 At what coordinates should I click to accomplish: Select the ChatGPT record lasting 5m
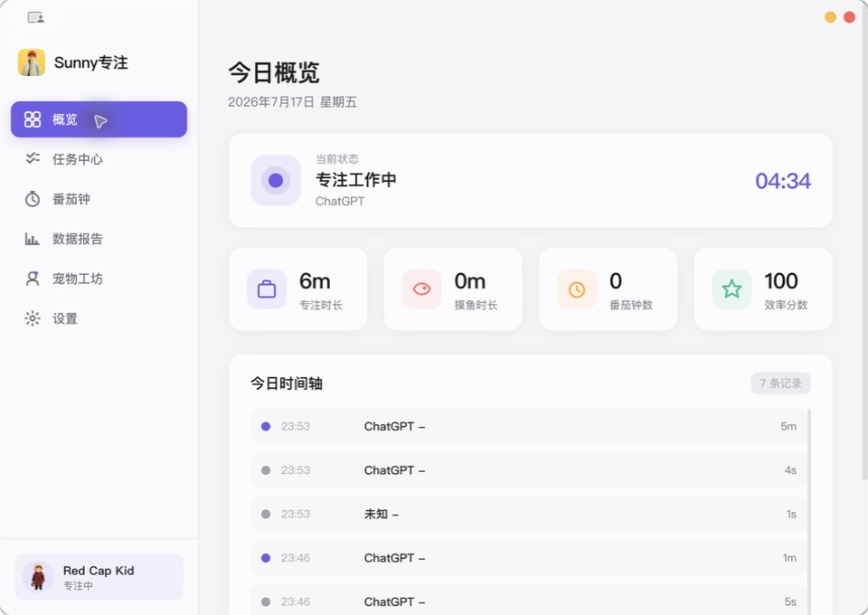click(x=528, y=426)
